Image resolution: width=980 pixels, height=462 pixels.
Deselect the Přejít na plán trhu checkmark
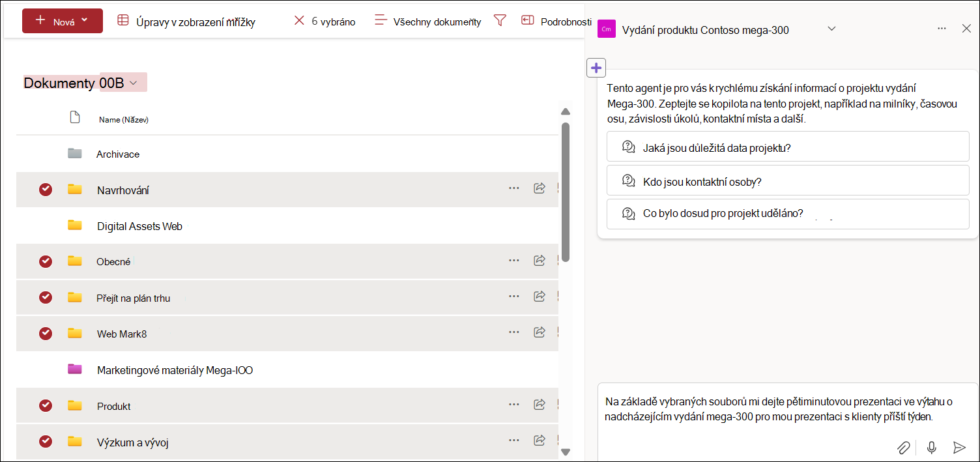point(45,297)
